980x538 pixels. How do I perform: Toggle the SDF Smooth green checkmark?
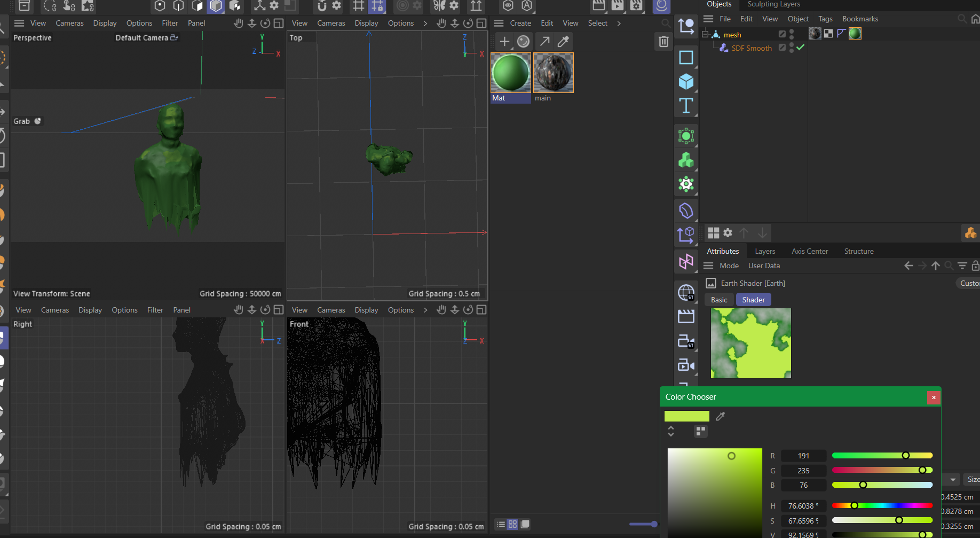(800, 48)
